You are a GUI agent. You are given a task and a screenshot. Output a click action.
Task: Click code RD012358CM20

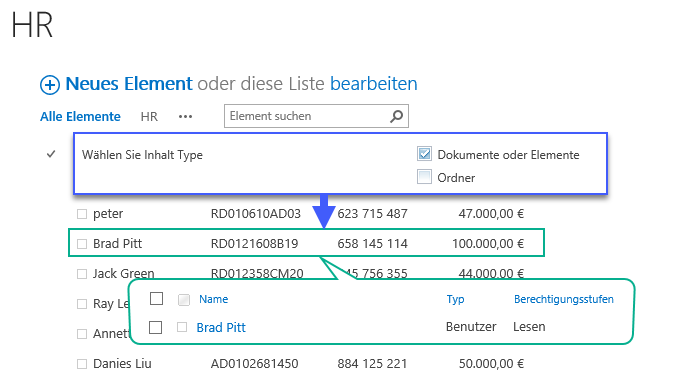(257, 274)
